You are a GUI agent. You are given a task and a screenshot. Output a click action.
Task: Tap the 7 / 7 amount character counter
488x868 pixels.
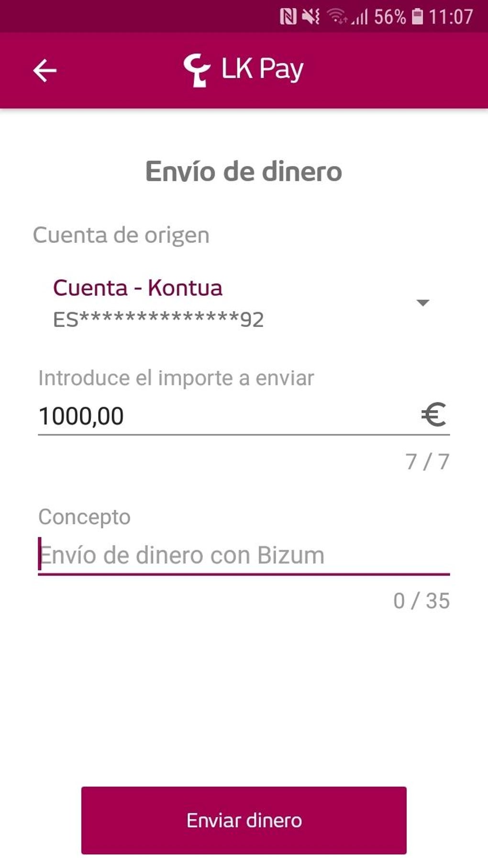[x=427, y=462]
